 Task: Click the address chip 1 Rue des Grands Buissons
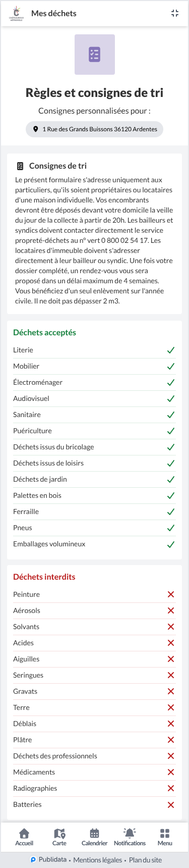[95, 129]
